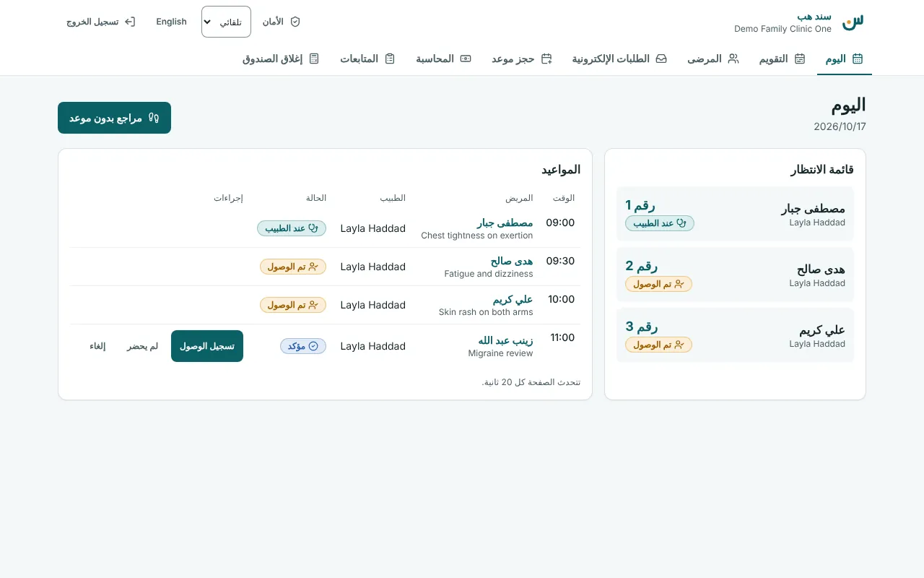Open patient زينب عبد الله link

[505, 341]
